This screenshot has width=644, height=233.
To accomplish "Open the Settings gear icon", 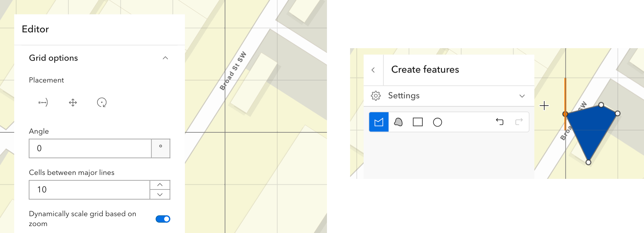I will (376, 95).
